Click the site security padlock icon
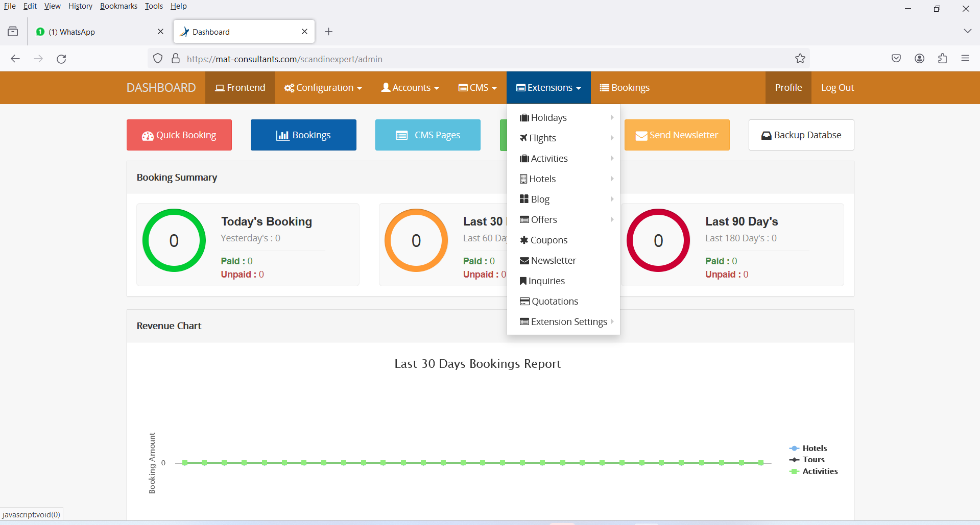The width and height of the screenshot is (980, 525). [176, 59]
